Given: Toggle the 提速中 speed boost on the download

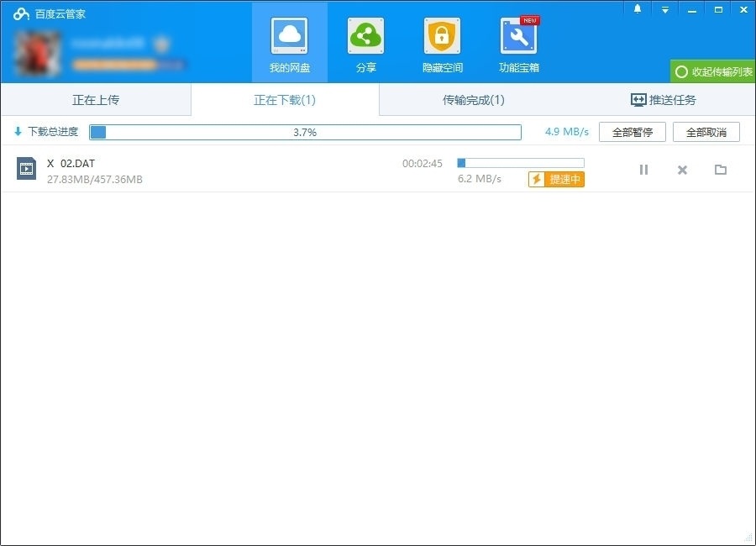Looking at the screenshot, I should point(556,179).
